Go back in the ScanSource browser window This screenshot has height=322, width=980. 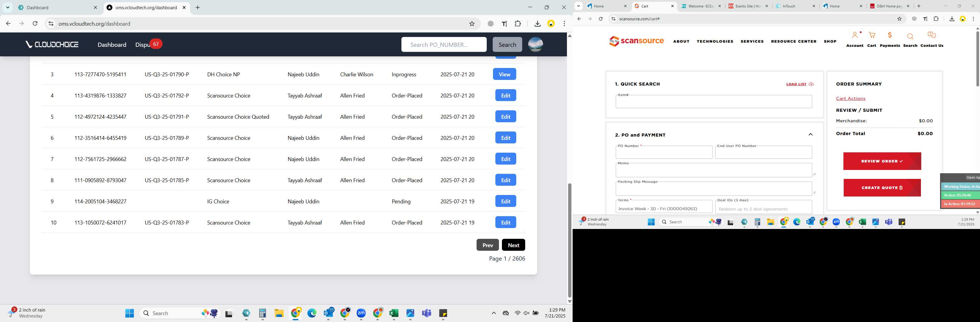click(579, 18)
